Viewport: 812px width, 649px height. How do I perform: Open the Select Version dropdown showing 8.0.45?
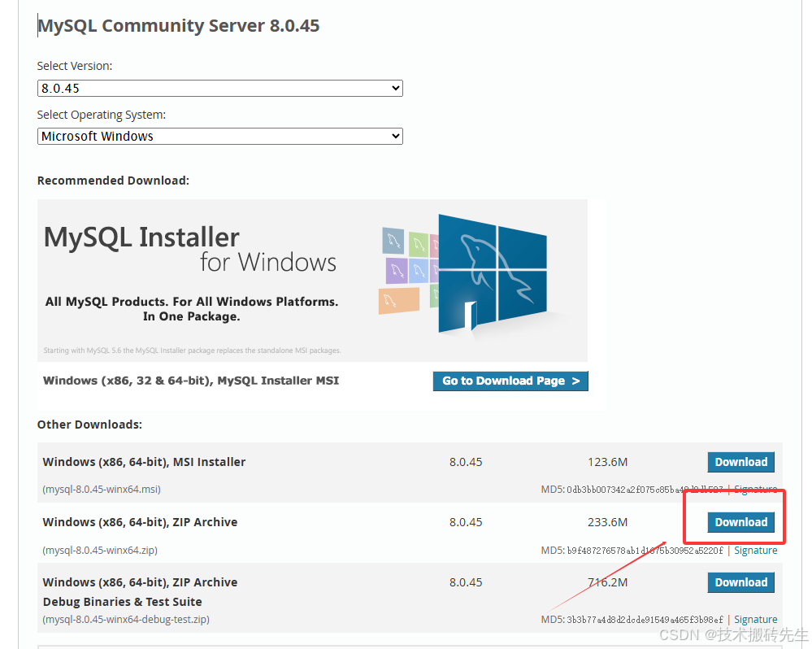click(220, 89)
